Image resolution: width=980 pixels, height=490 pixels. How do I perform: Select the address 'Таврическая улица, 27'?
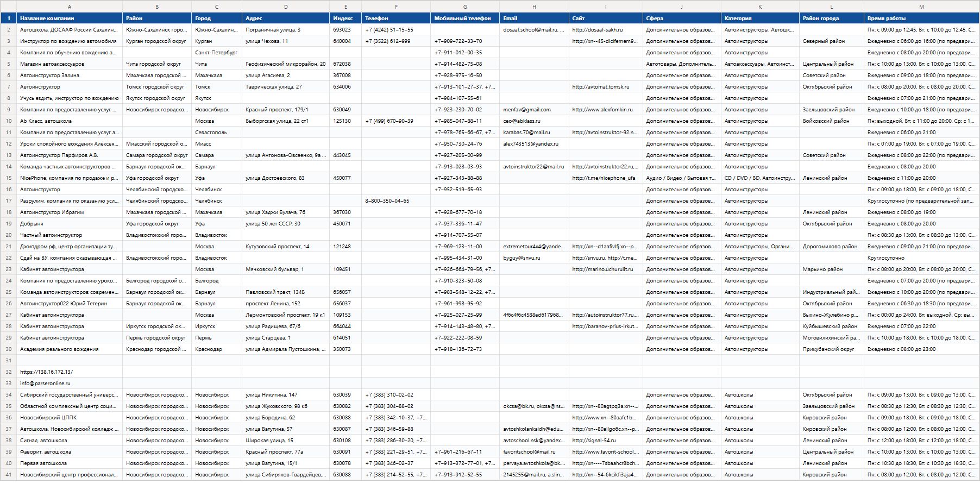pyautogui.click(x=286, y=87)
